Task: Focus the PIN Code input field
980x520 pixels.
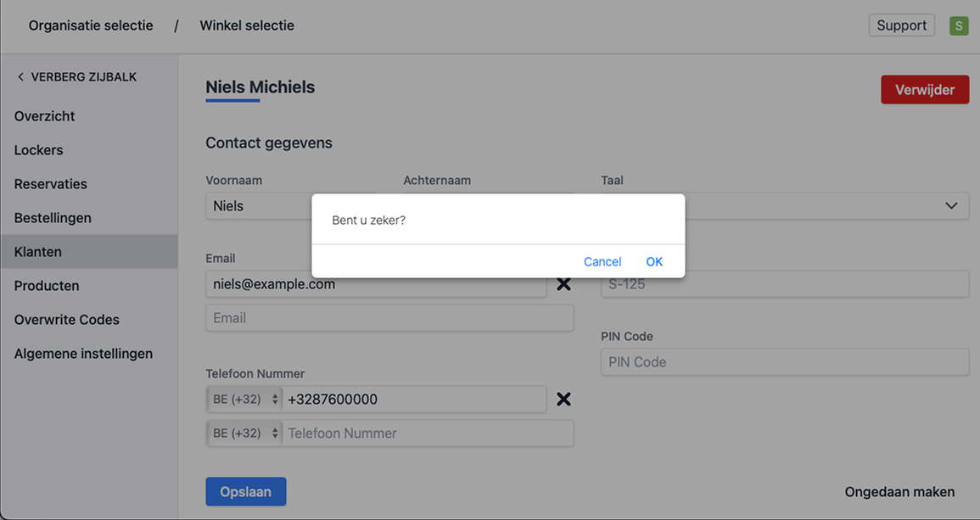Action: point(784,362)
